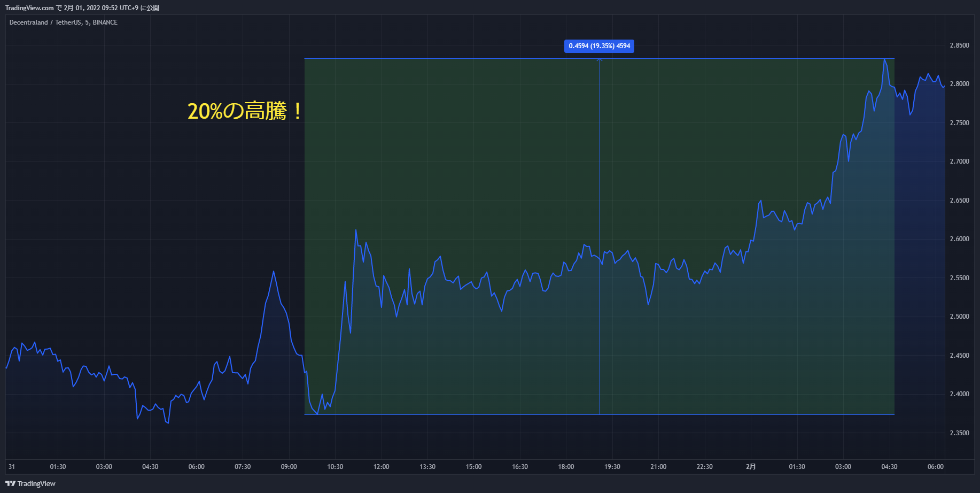Click the 07:30 time axis label
This screenshot has height=493, width=980.
click(x=243, y=467)
